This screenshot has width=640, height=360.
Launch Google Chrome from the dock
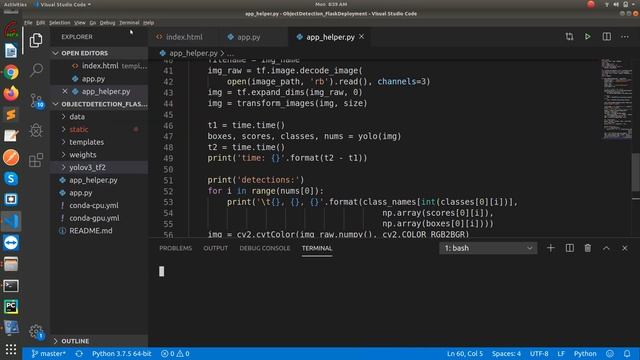coord(11,72)
